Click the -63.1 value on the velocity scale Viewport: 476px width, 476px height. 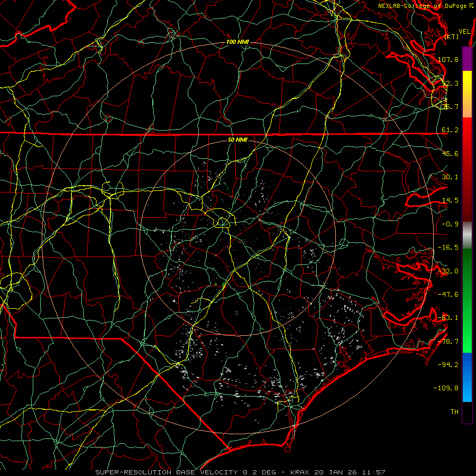coord(448,318)
